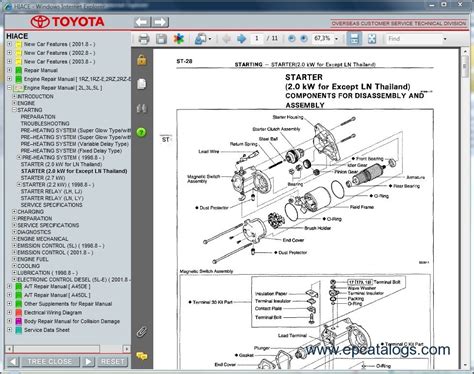
Task: Open Find options dropdown arrow
Action: (x=445, y=39)
